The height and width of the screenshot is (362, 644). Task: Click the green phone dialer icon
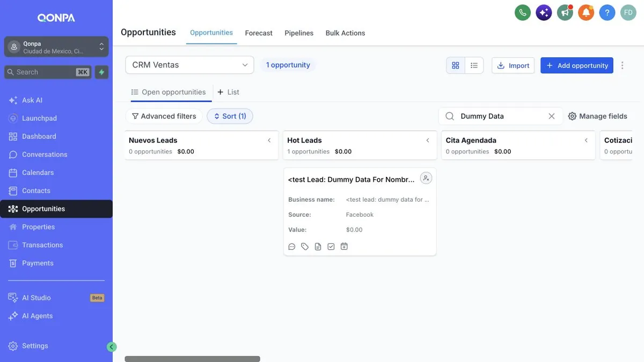(x=522, y=12)
